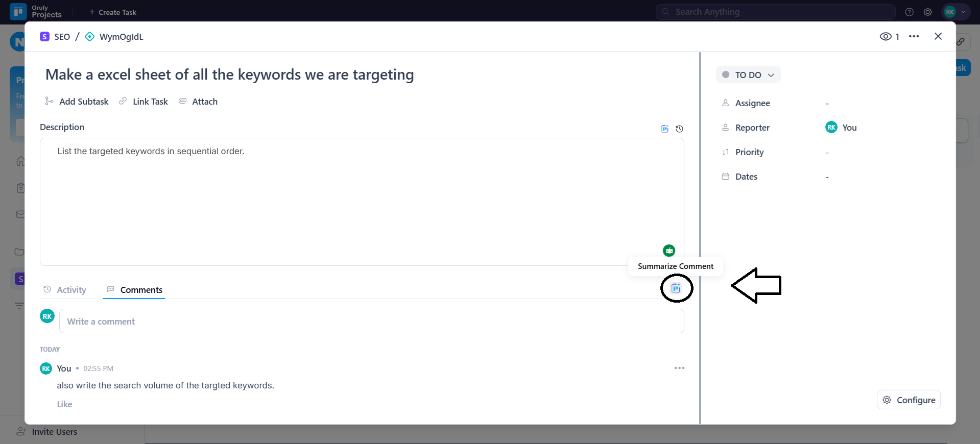Click the task title text
This screenshot has width=980, height=444.
pos(229,75)
